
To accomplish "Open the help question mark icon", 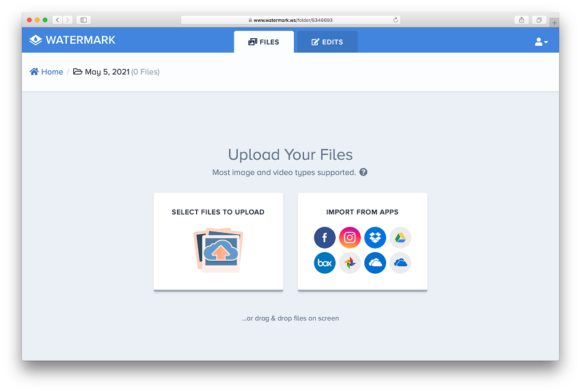I will point(364,172).
